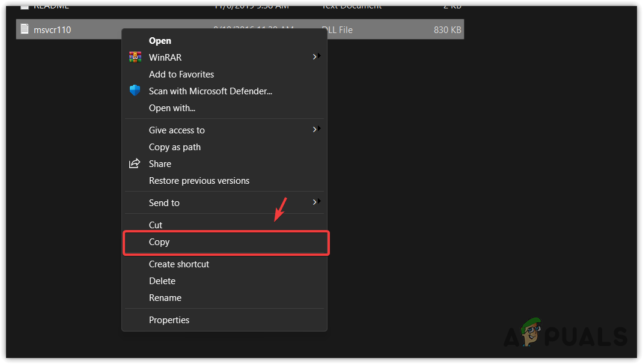This screenshot has width=643, height=364.
Task: Open Properties for msvcr110
Action: [x=169, y=320]
